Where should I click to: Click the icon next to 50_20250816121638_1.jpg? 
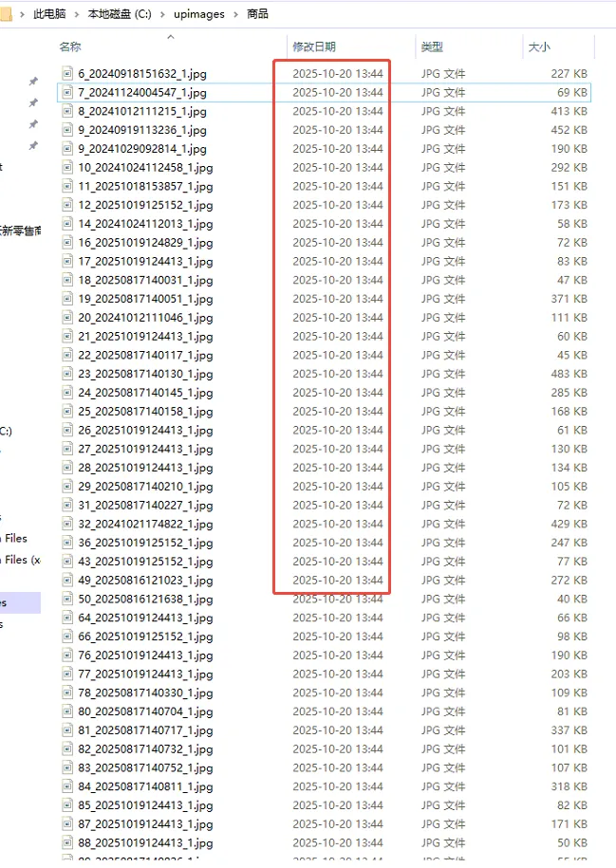67,600
